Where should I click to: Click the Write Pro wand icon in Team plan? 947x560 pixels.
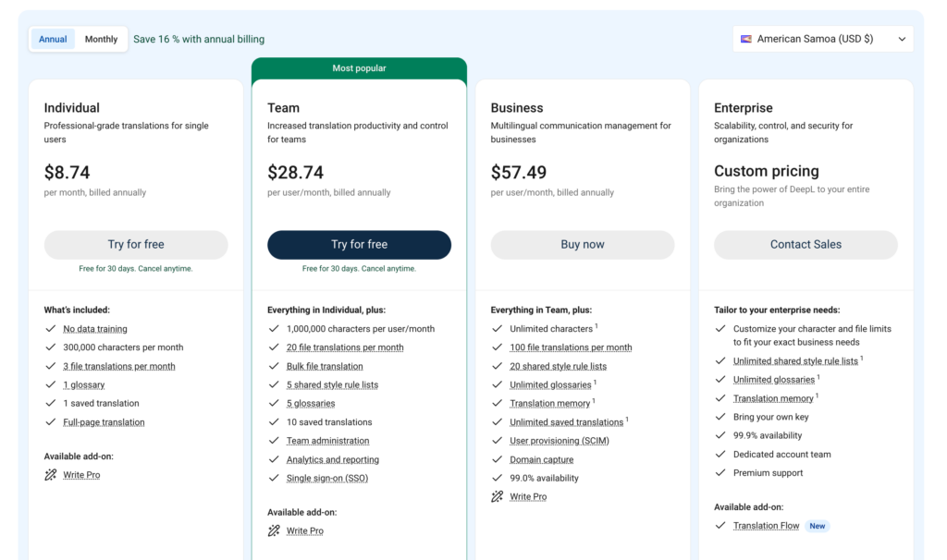(x=274, y=531)
